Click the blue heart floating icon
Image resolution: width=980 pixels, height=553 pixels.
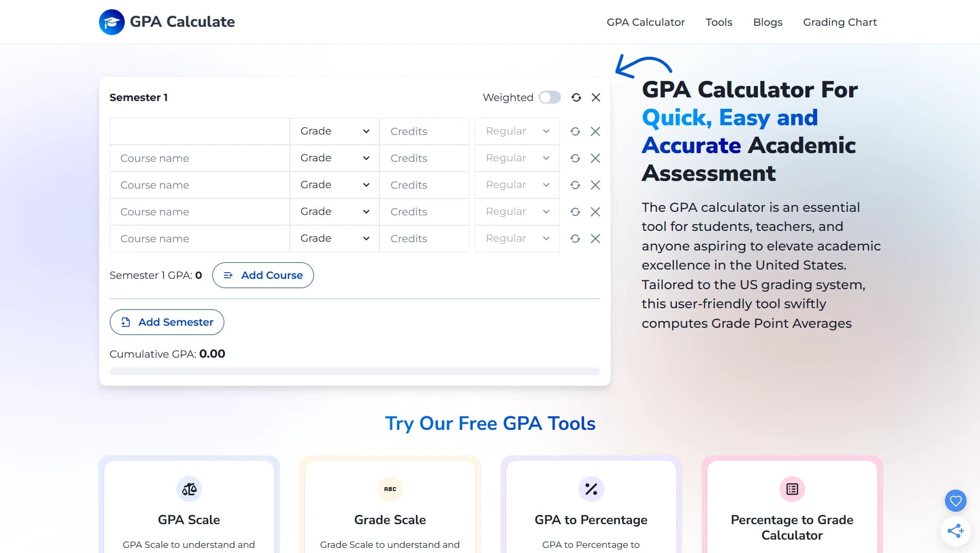[x=955, y=500]
